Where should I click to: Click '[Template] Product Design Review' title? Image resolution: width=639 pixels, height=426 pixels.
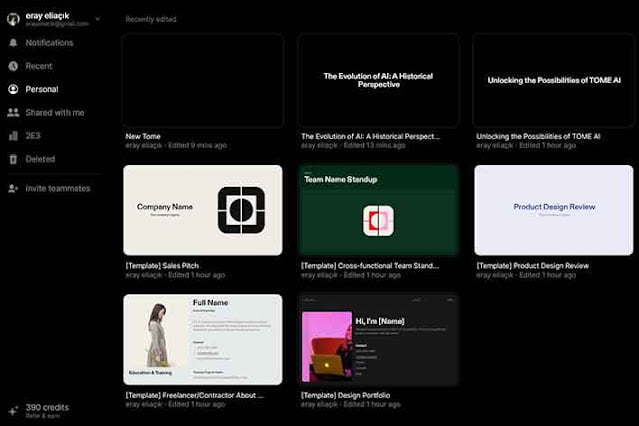point(533,265)
